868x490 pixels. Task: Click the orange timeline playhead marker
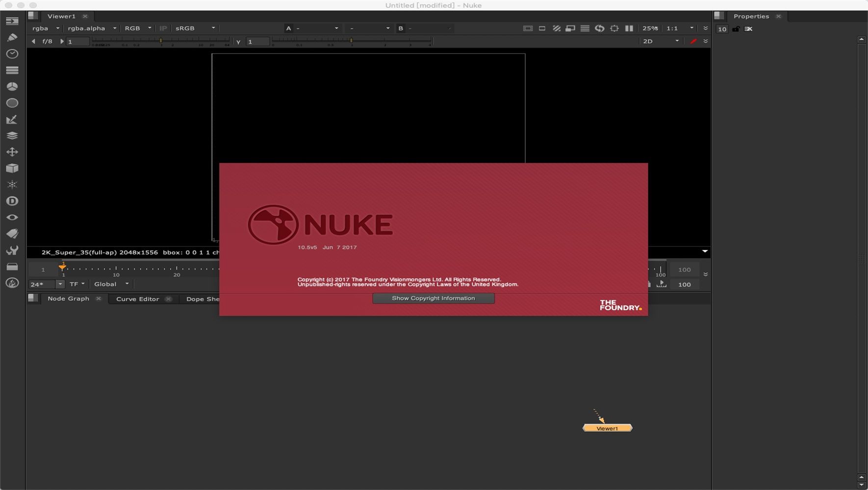(62, 267)
